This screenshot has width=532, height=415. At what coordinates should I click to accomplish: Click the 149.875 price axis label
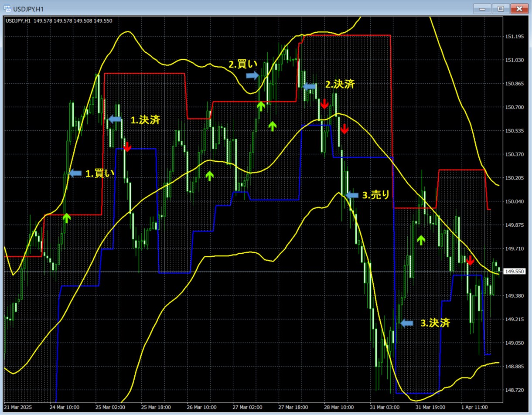[x=514, y=225]
